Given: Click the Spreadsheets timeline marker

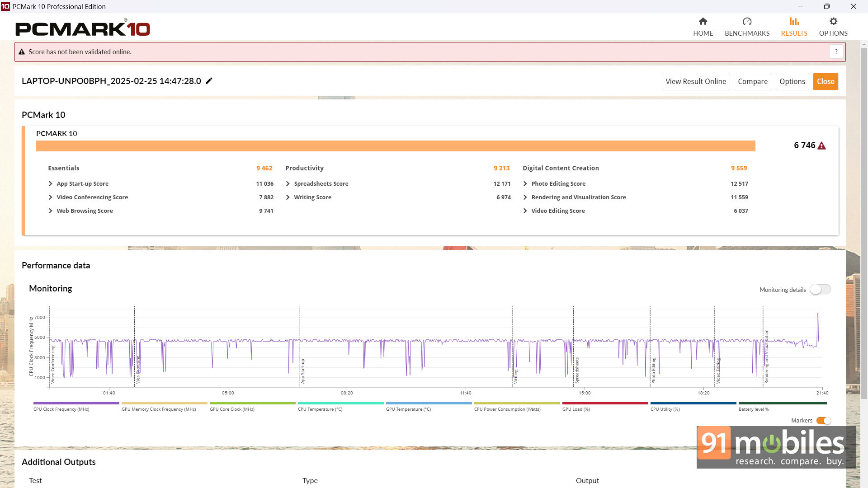Looking at the screenshot, I should point(577,371).
